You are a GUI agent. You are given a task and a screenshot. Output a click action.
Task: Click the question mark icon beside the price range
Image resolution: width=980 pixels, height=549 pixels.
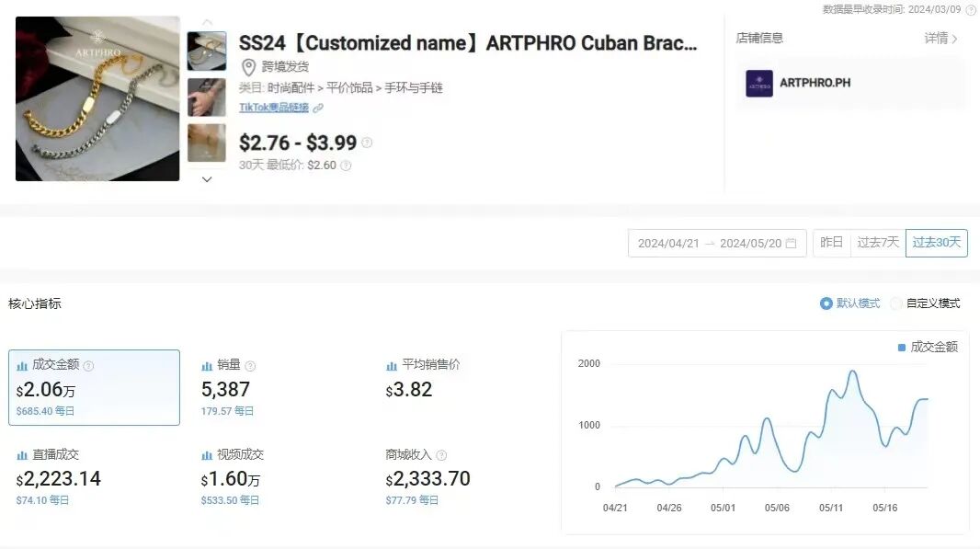coord(367,142)
